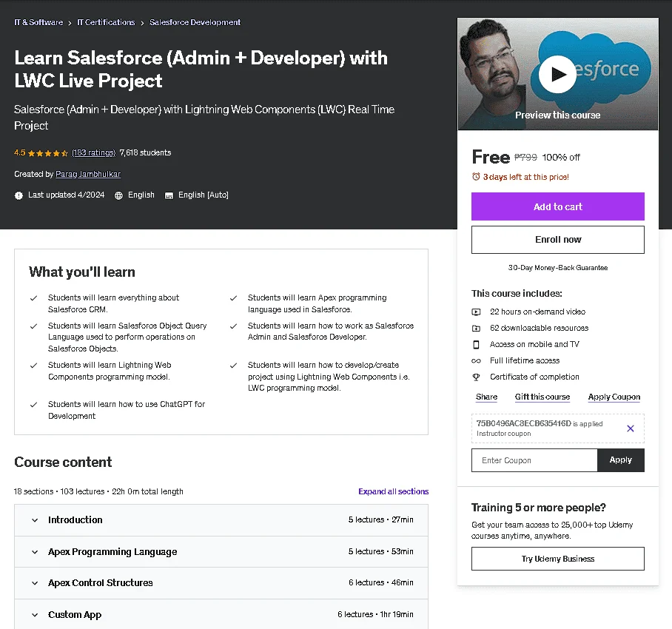Click breadcrumb arrow after IT & Software
Viewport: 672px width, 629px height.
[x=70, y=23]
